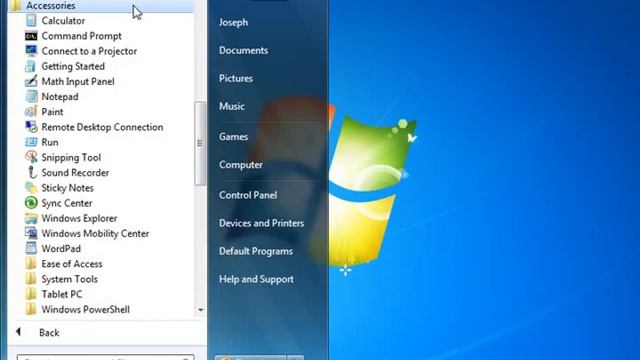Open the Windows Explorer icon

pos(31,218)
